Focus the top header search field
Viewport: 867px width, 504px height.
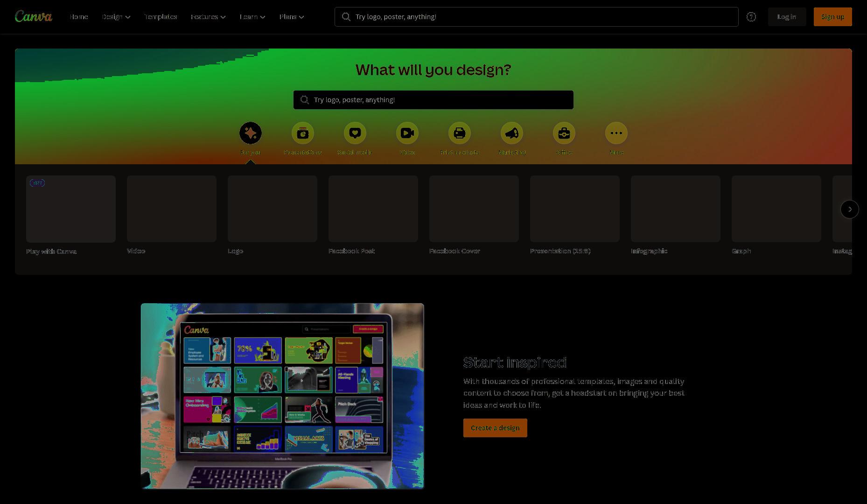click(x=537, y=17)
